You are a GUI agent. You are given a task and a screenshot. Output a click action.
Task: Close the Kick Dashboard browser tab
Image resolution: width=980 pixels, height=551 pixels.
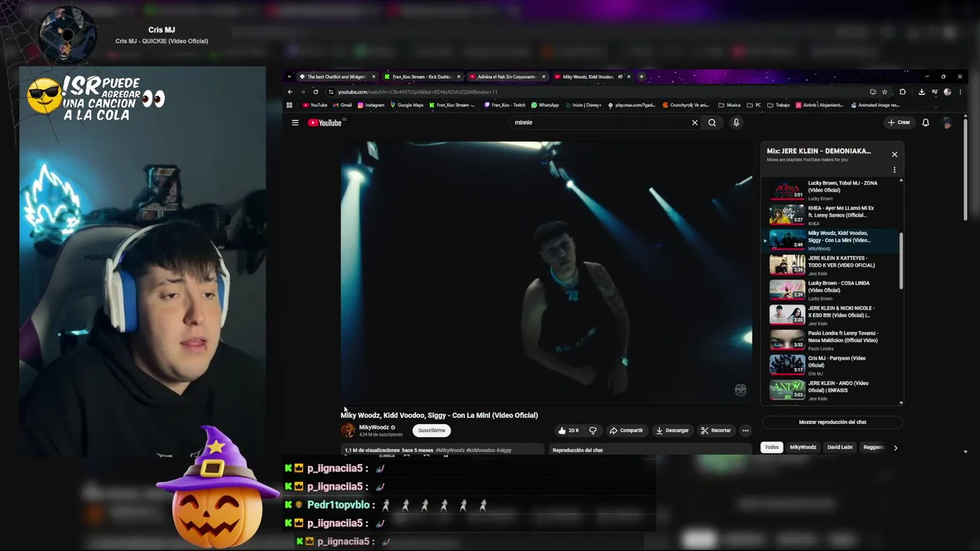pos(459,77)
